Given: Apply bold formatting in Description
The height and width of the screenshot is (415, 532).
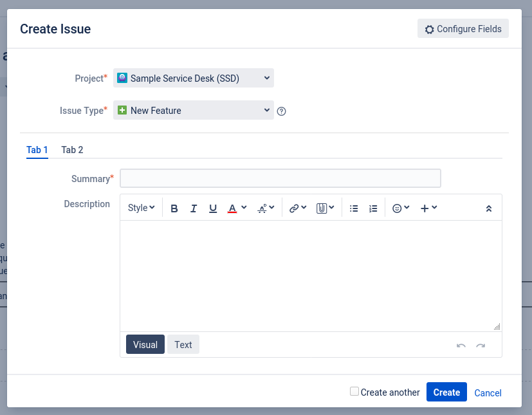Looking at the screenshot, I should pyautogui.click(x=174, y=208).
